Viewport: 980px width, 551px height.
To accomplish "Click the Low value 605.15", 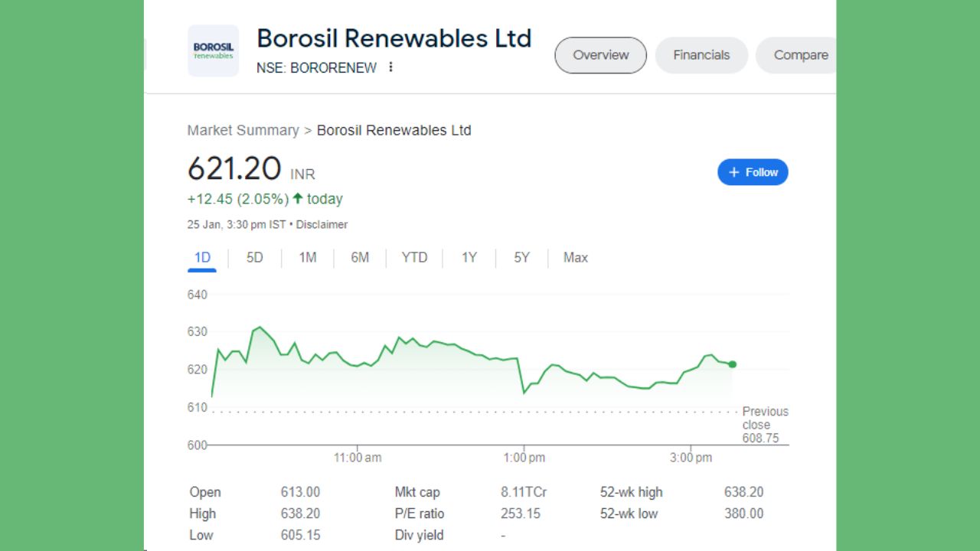I will [x=300, y=535].
